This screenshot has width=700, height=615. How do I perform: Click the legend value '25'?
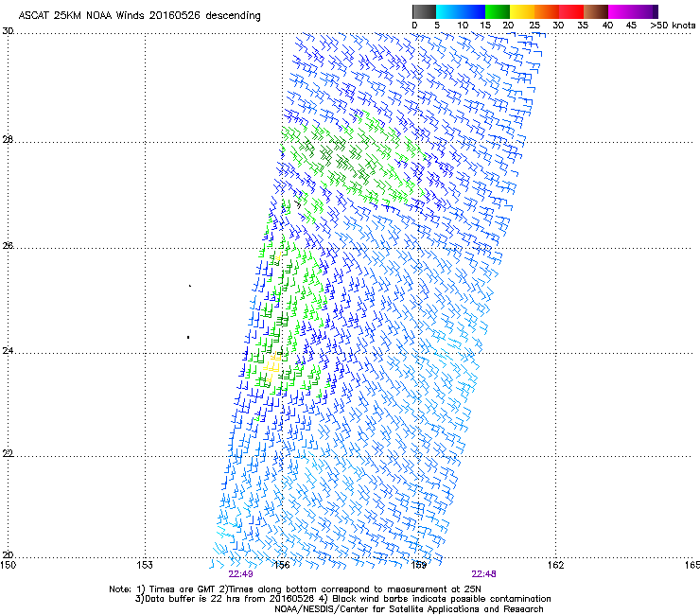coord(534,26)
